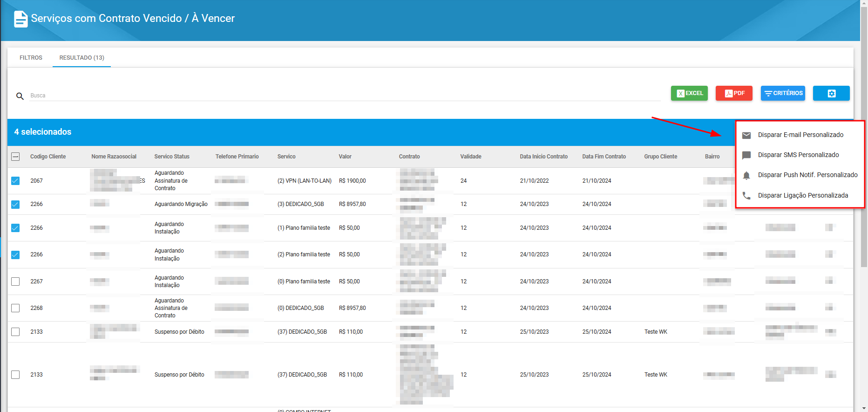
Task: Click the envelope icon for personalized e-mail
Action: 746,135
